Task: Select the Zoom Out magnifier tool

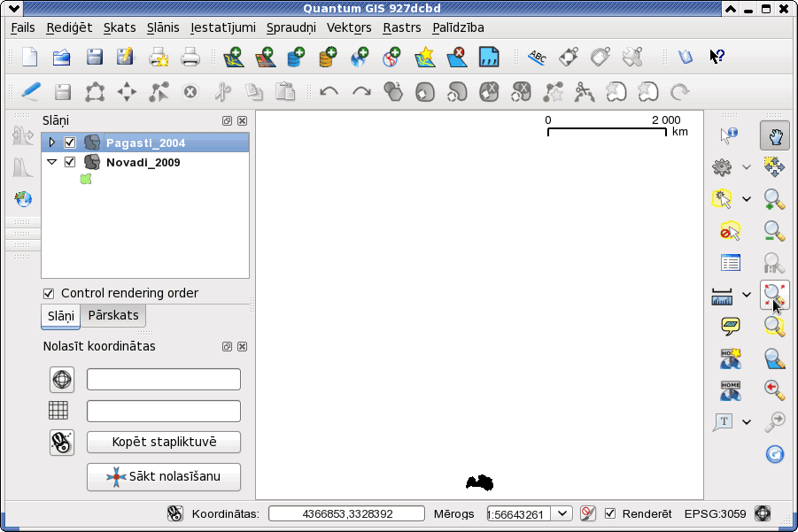Action: (774, 231)
